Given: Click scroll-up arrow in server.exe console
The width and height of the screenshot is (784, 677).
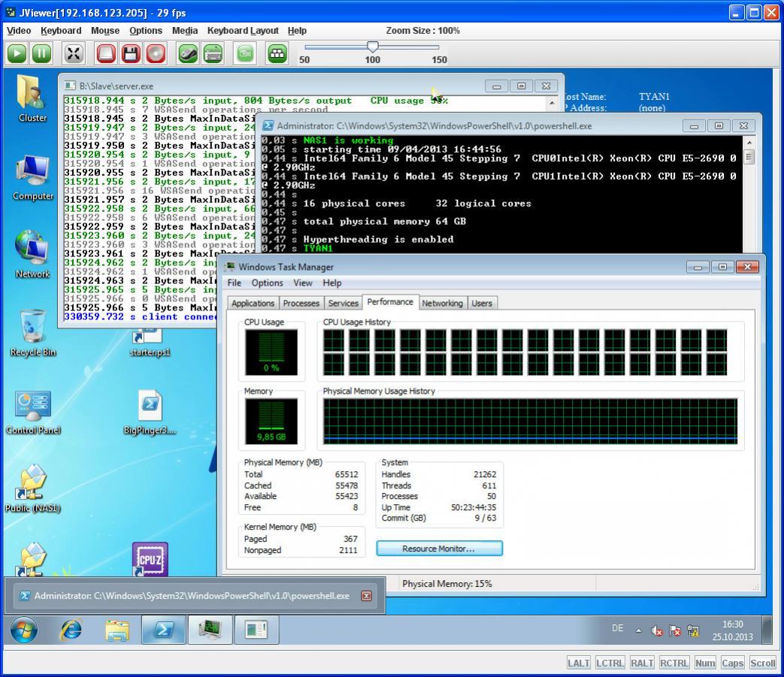Looking at the screenshot, I should [x=552, y=103].
